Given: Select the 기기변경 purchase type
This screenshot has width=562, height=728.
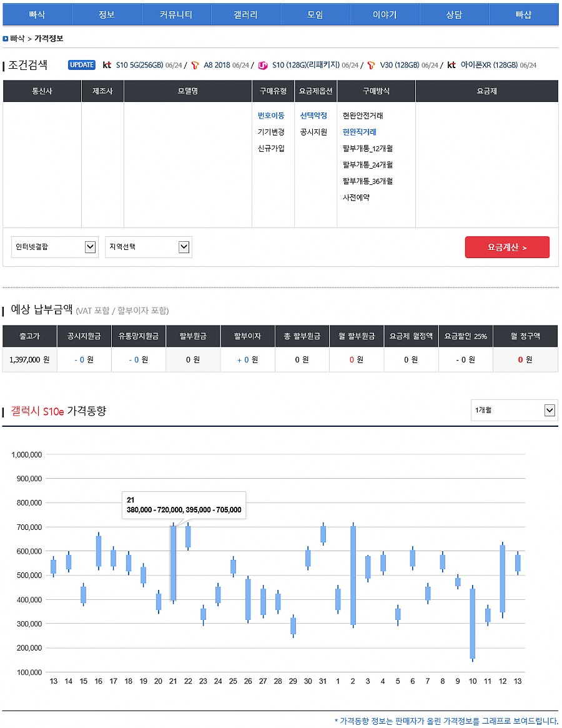Looking at the screenshot, I should point(271,132).
